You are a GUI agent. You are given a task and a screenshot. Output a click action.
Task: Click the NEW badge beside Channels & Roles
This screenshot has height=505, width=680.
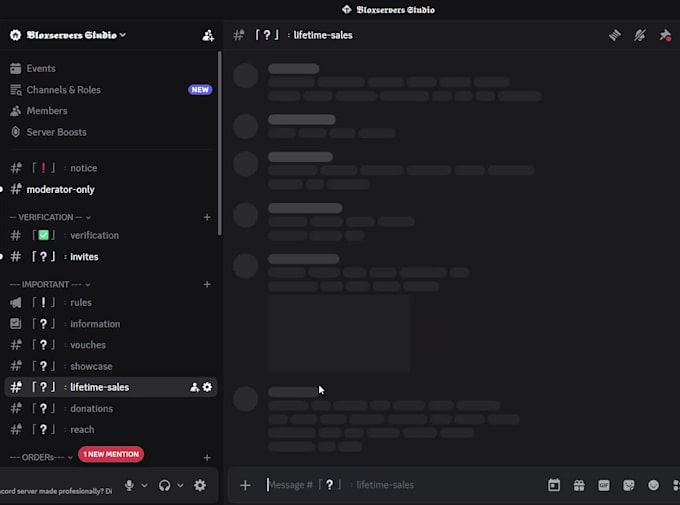200,90
